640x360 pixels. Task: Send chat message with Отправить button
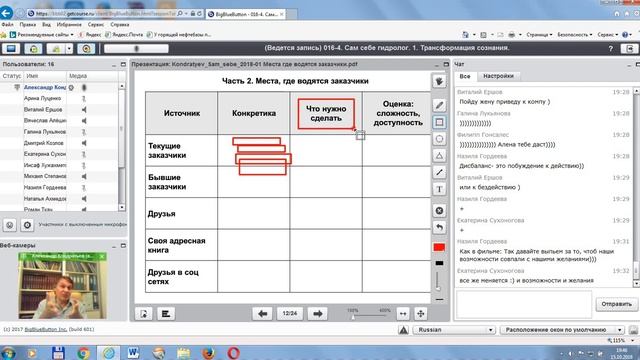616,304
